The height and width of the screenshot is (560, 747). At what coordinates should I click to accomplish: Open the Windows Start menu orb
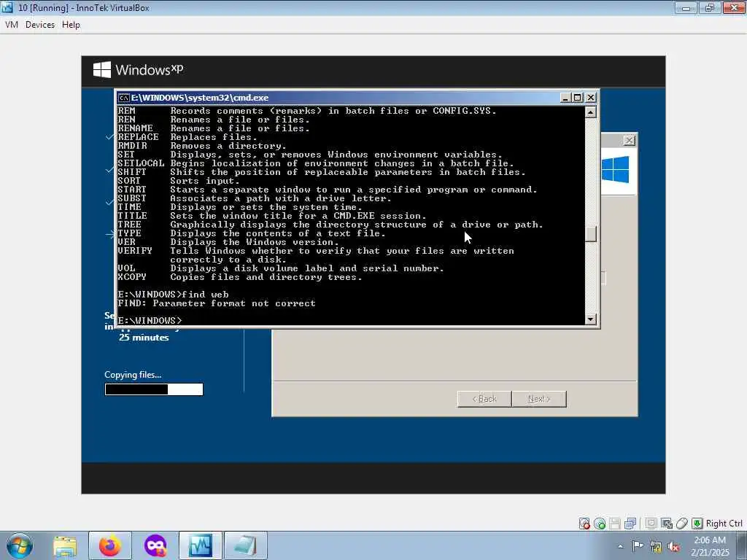tap(20, 545)
